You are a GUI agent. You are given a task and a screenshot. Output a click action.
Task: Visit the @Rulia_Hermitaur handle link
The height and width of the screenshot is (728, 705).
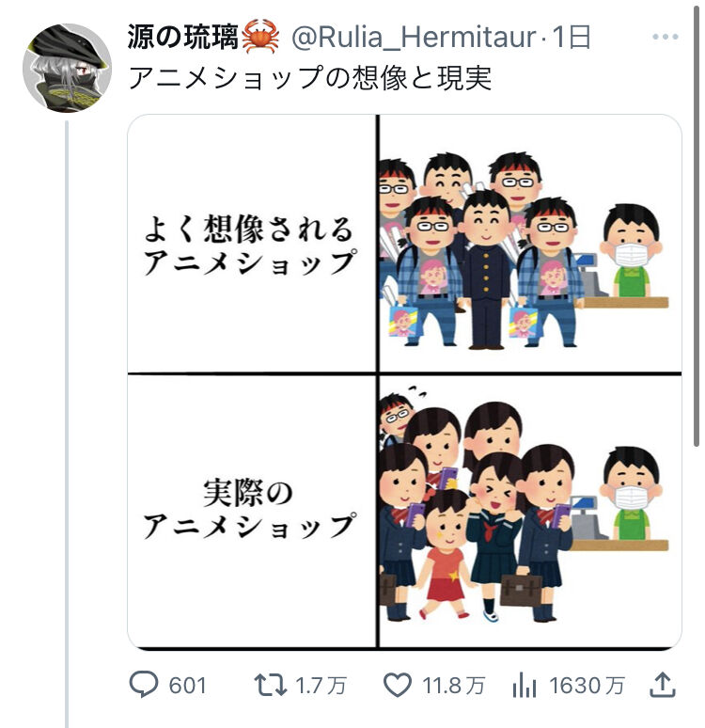[414, 37]
